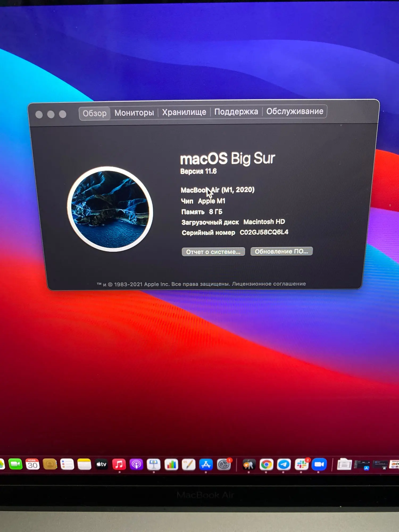Select the serial number C02GJ58CQ6L4
This screenshot has height=532, width=399.
click(264, 232)
